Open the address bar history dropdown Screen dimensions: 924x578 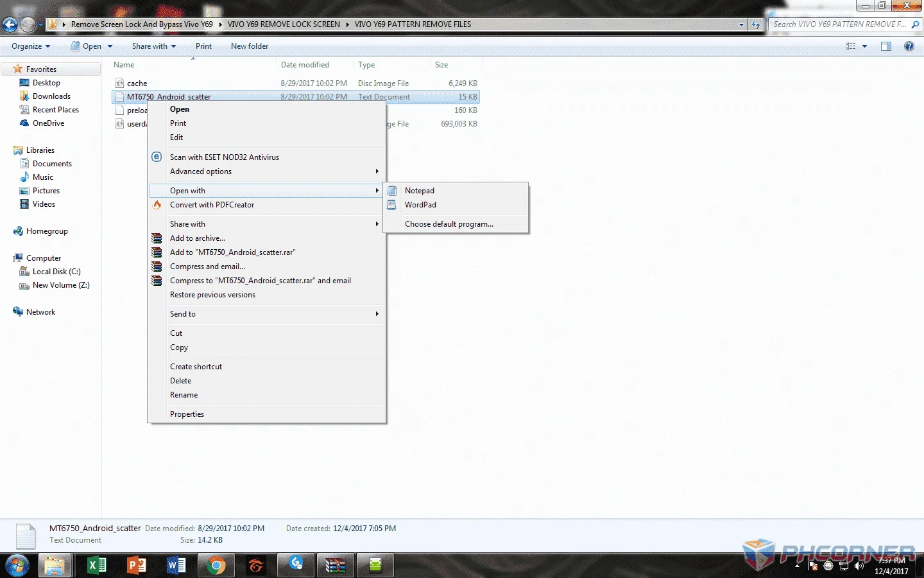742,24
